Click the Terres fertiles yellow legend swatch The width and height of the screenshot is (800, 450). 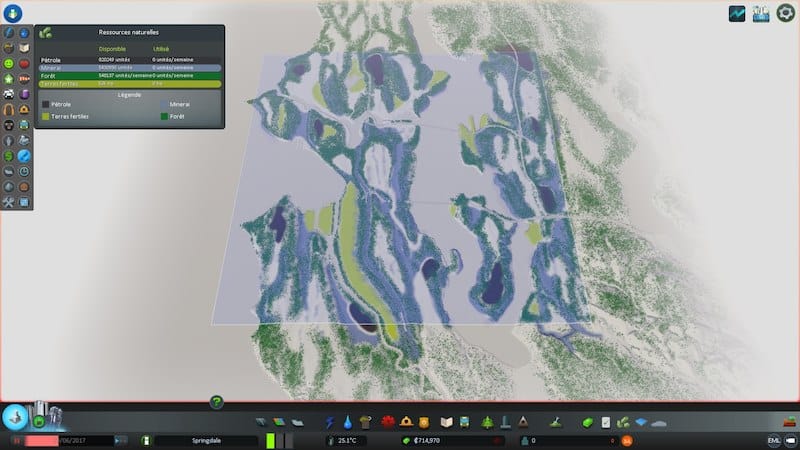point(45,116)
